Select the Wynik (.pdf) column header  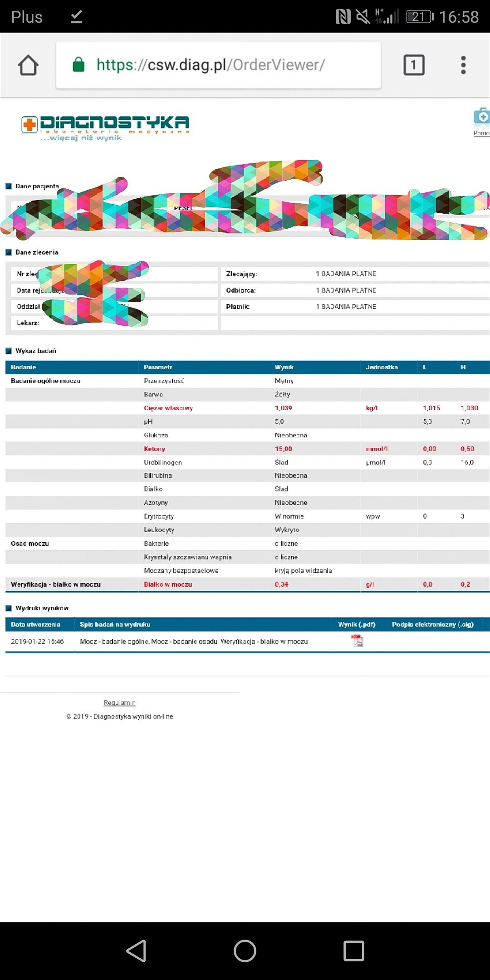pyautogui.click(x=357, y=624)
